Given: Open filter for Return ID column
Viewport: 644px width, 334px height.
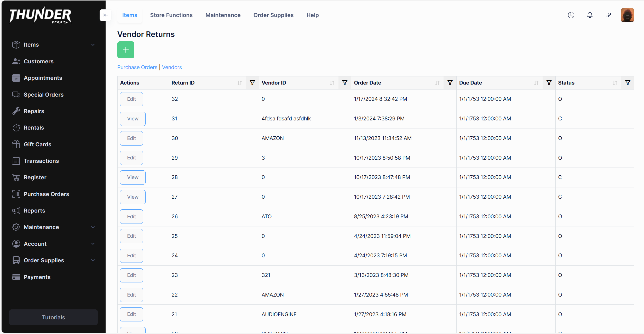Looking at the screenshot, I should pyautogui.click(x=252, y=83).
